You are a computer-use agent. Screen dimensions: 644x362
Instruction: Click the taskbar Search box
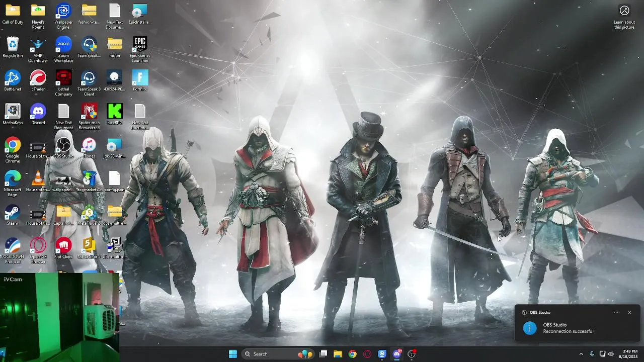(x=277, y=354)
